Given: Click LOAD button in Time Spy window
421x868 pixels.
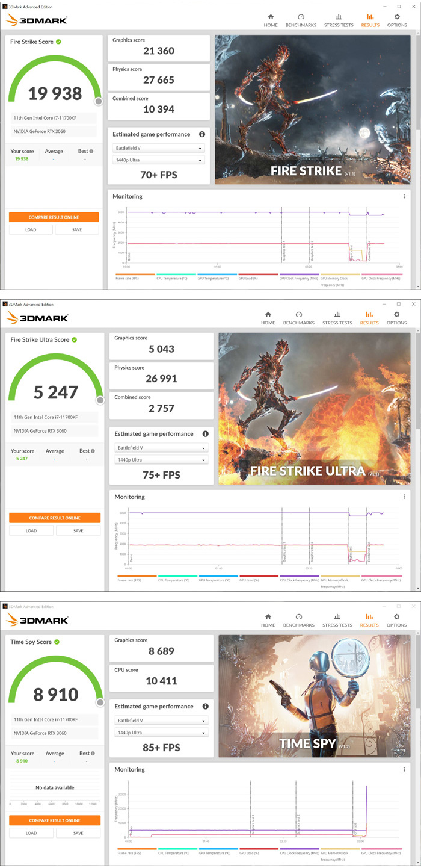Looking at the screenshot, I should 31,833.
